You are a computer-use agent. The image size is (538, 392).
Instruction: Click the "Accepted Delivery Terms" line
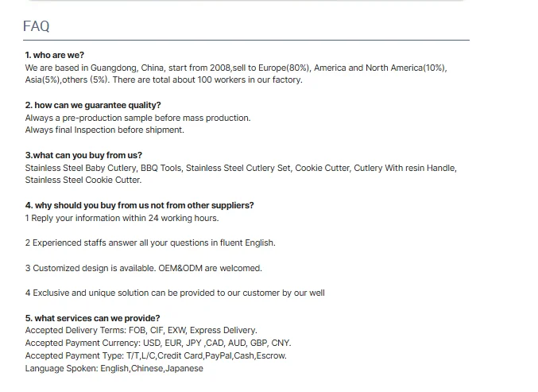141,330
